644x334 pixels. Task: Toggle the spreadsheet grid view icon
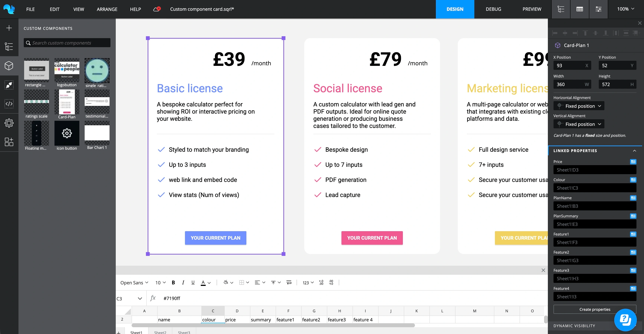tap(580, 9)
